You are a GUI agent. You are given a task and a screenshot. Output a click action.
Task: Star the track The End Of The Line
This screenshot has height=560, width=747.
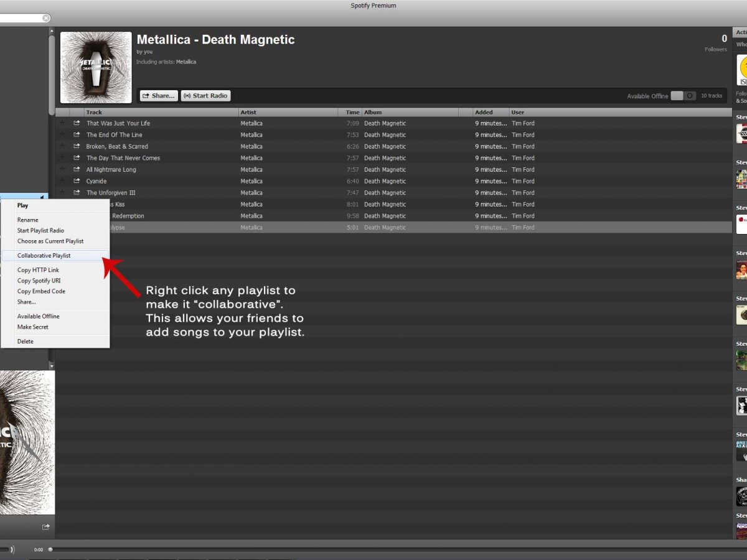62,135
